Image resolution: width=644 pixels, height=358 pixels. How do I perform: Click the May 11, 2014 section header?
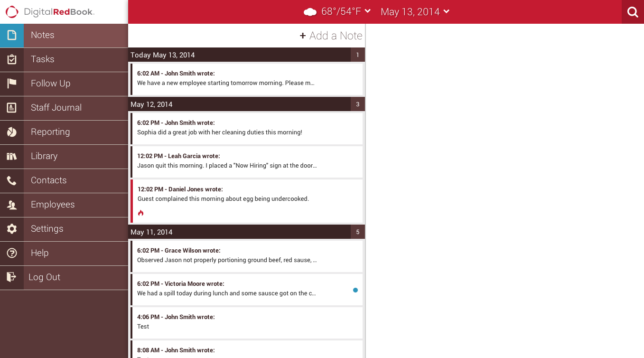(246, 232)
